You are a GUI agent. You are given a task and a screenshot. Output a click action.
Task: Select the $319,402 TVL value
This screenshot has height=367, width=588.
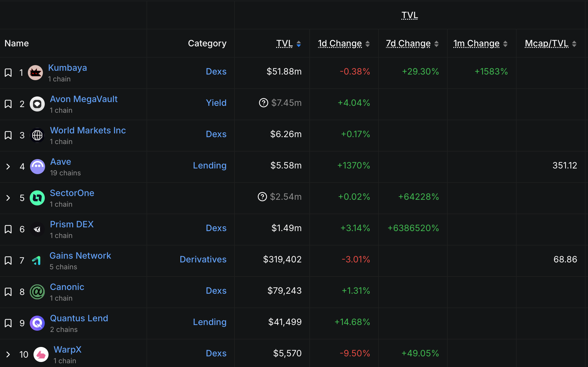tap(282, 259)
